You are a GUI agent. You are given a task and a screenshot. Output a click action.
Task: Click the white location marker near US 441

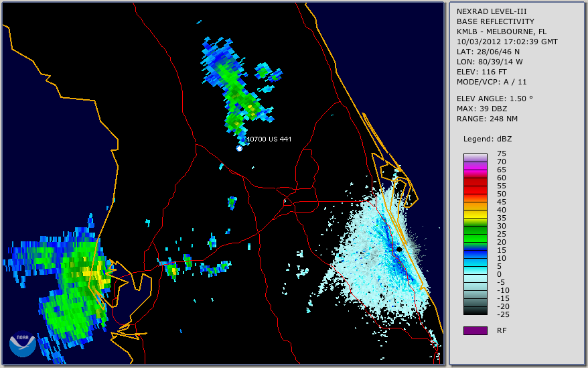pyautogui.click(x=239, y=148)
